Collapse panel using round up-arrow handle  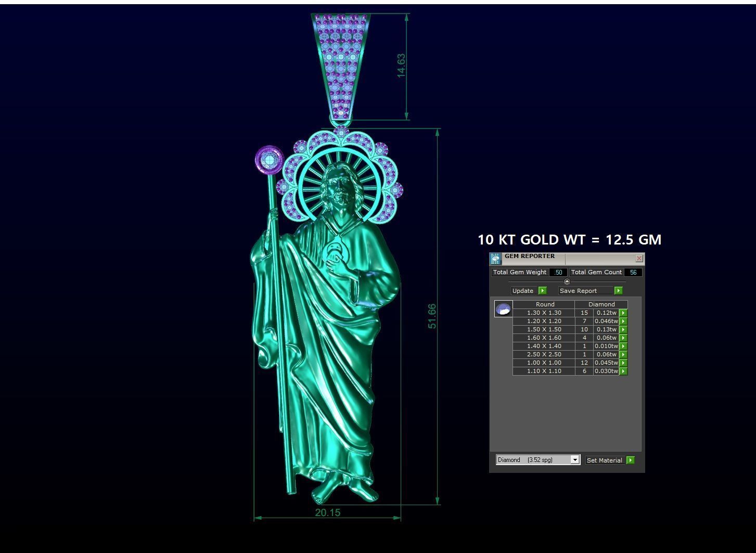tap(567, 281)
